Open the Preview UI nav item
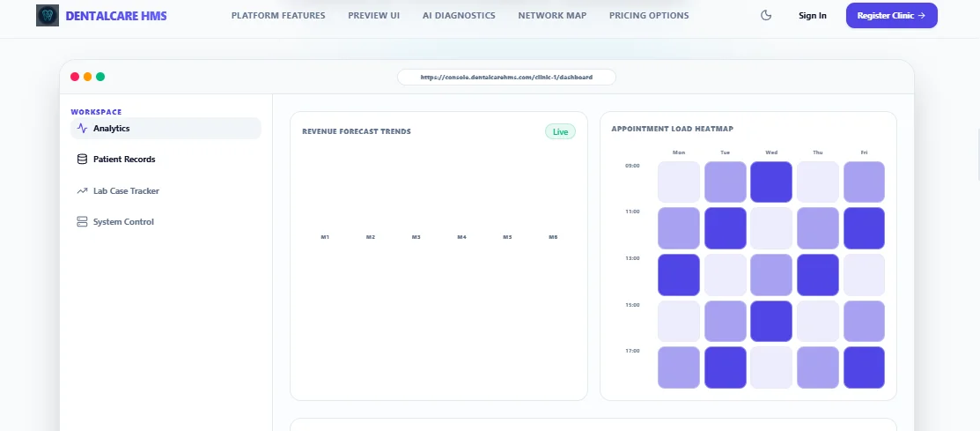Viewport: 980px width, 431px height. [373, 16]
